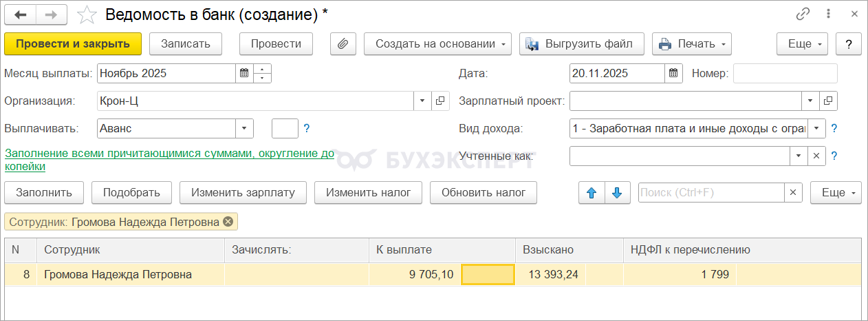Click the Заполнить button
This screenshot has height=321, width=868.
pos(44,193)
